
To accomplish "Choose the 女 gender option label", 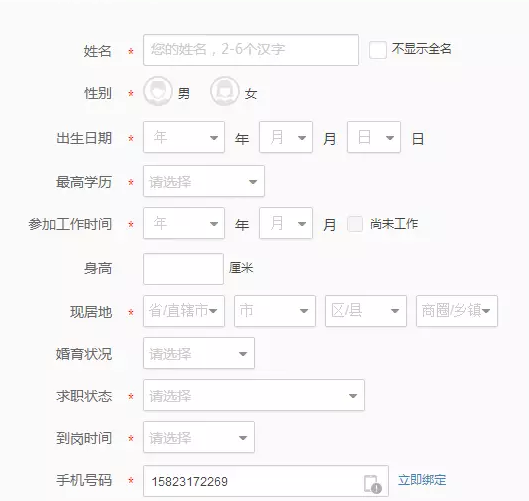I will 251,94.
